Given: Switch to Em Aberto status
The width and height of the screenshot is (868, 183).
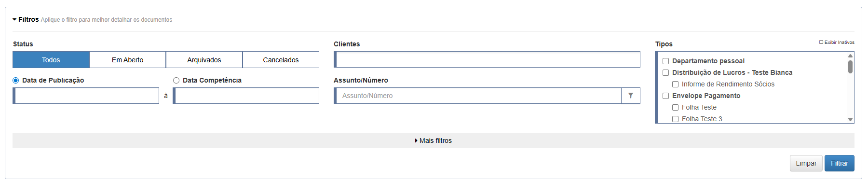Looking at the screenshot, I should pyautogui.click(x=128, y=60).
